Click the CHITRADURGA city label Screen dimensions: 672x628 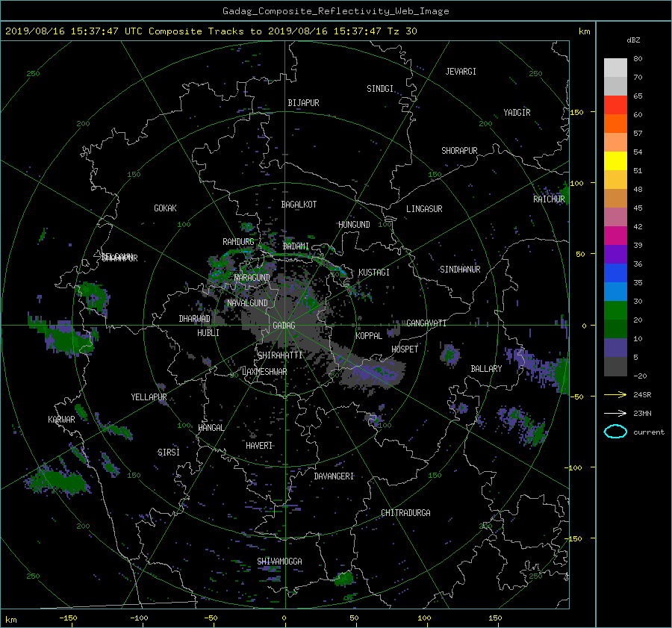pos(405,513)
